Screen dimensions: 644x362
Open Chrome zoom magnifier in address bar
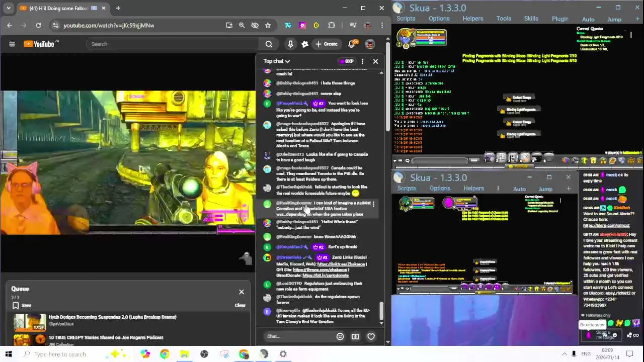click(x=242, y=25)
